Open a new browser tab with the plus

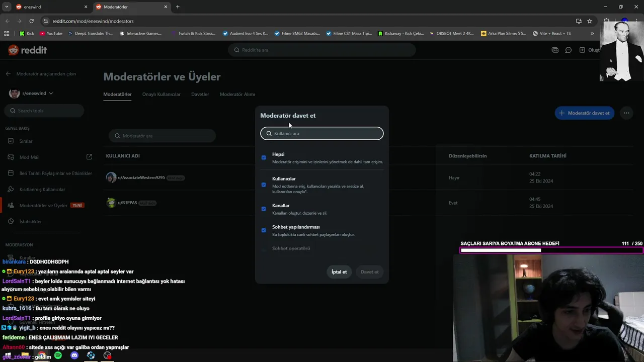point(178,7)
